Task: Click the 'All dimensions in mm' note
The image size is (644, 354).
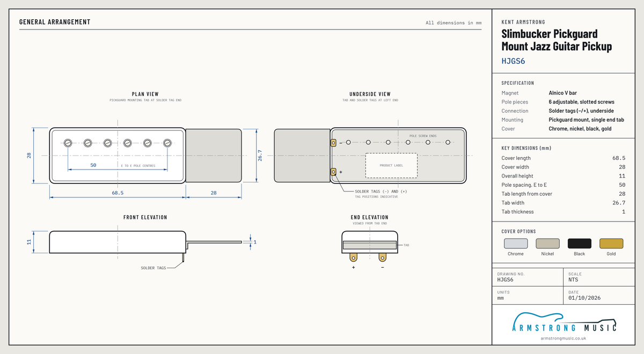Action: coord(453,23)
